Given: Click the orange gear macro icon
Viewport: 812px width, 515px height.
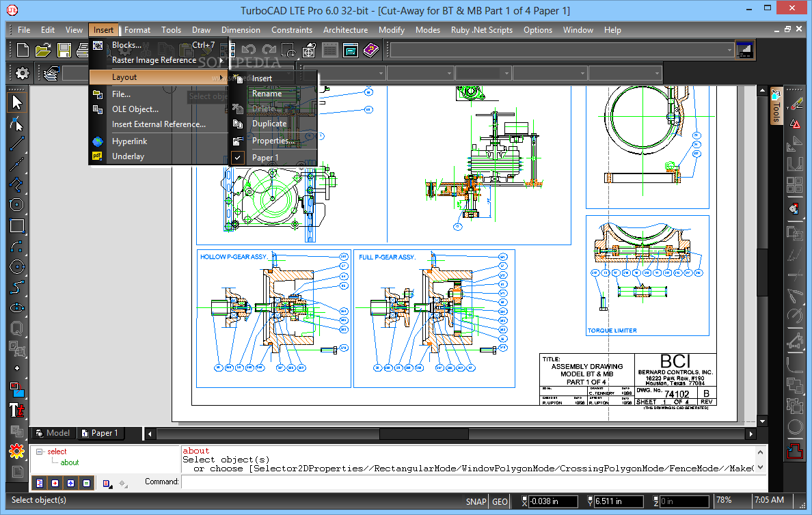Looking at the screenshot, I should 17,451.
